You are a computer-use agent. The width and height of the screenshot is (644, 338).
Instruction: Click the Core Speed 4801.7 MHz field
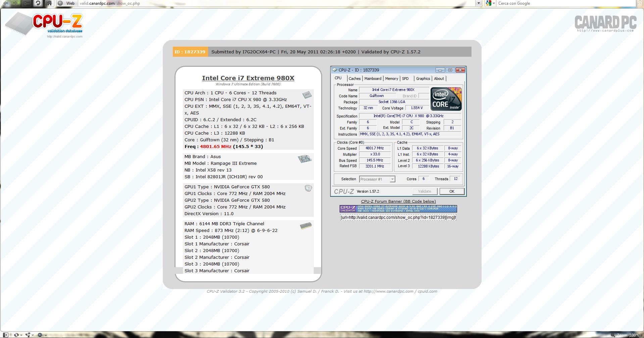click(x=375, y=148)
